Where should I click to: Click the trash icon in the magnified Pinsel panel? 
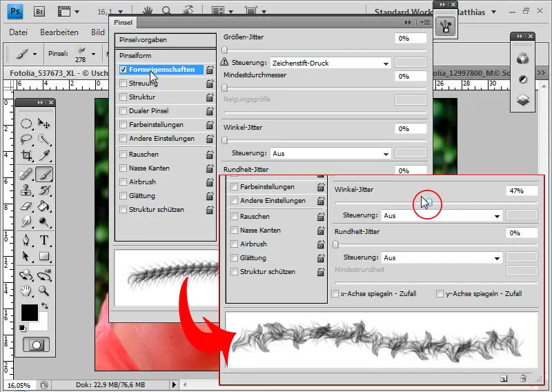click(x=523, y=379)
